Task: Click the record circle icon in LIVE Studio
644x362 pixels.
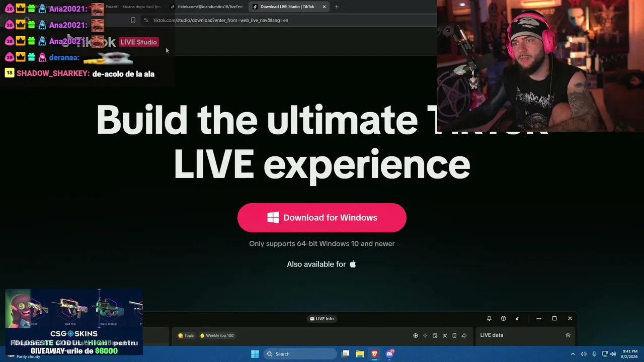Action: [416, 335]
